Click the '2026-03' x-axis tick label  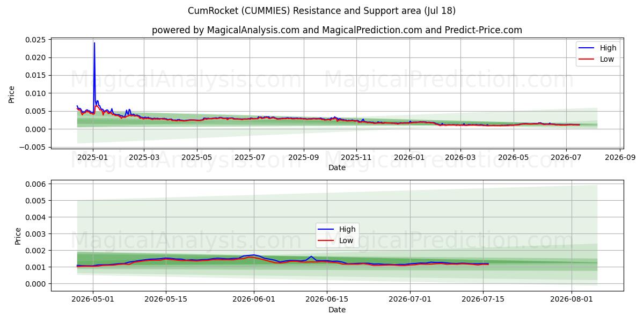(460, 157)
